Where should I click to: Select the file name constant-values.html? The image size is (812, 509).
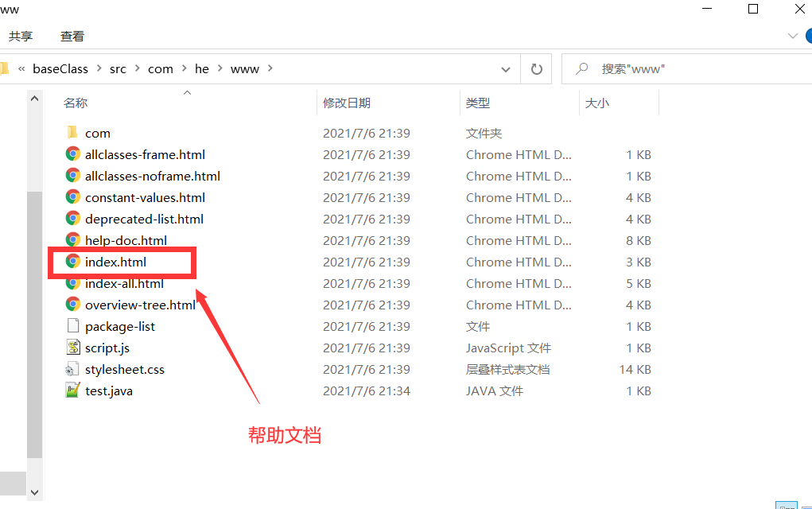point(145,197)
